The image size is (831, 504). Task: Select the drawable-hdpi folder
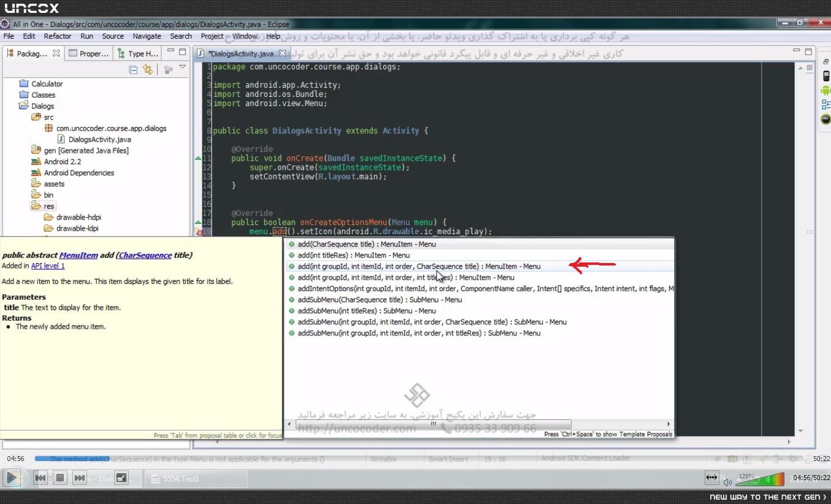point(72,218)
